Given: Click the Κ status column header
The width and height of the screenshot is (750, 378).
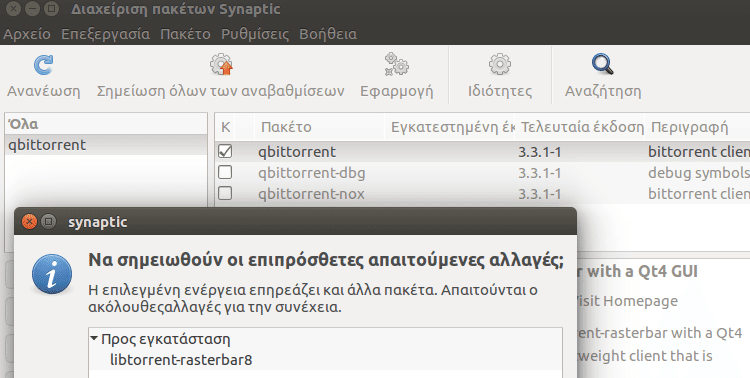Looking at the screenshot, I should 225,127.
